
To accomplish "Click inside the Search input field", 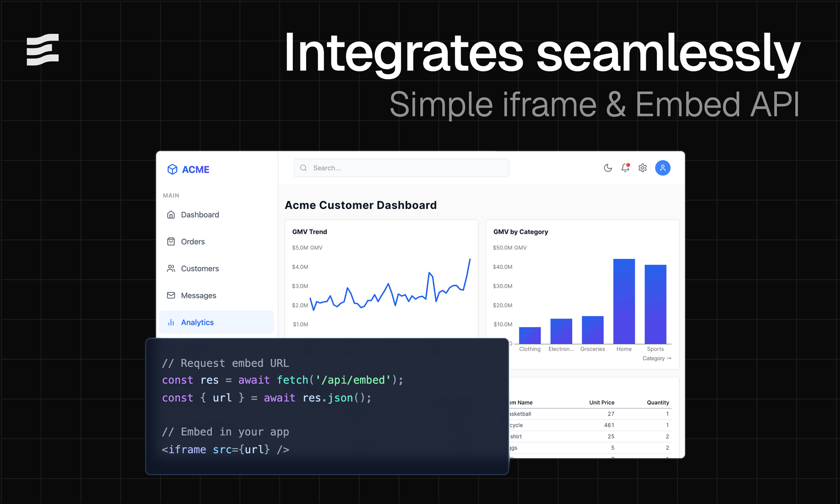I will point(408,168).
